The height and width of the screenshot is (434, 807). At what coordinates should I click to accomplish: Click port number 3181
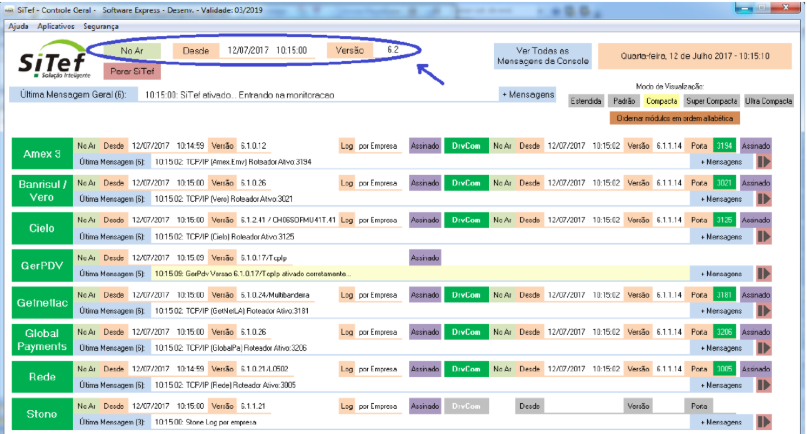(x=724, y=294)
